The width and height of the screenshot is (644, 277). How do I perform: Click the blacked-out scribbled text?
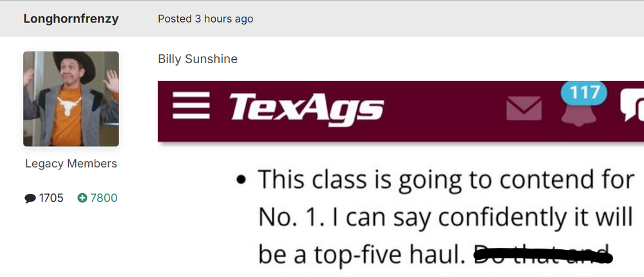[542, 256]
